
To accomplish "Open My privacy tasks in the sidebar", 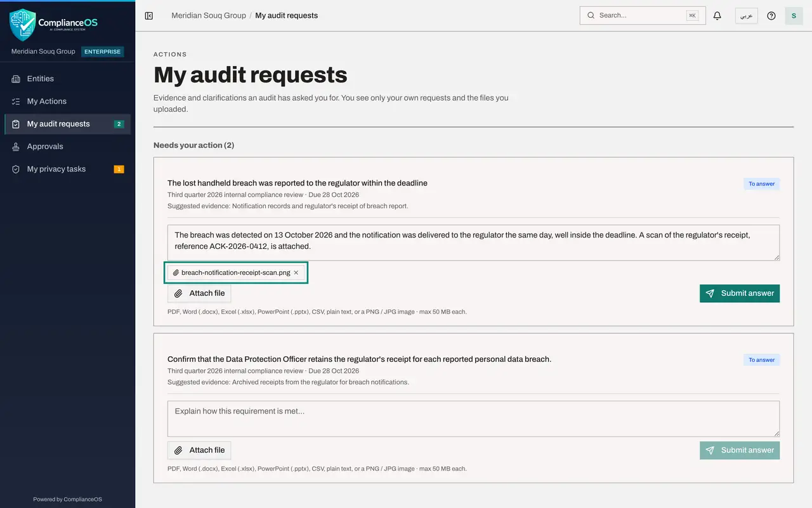I will tap(67, 169).
